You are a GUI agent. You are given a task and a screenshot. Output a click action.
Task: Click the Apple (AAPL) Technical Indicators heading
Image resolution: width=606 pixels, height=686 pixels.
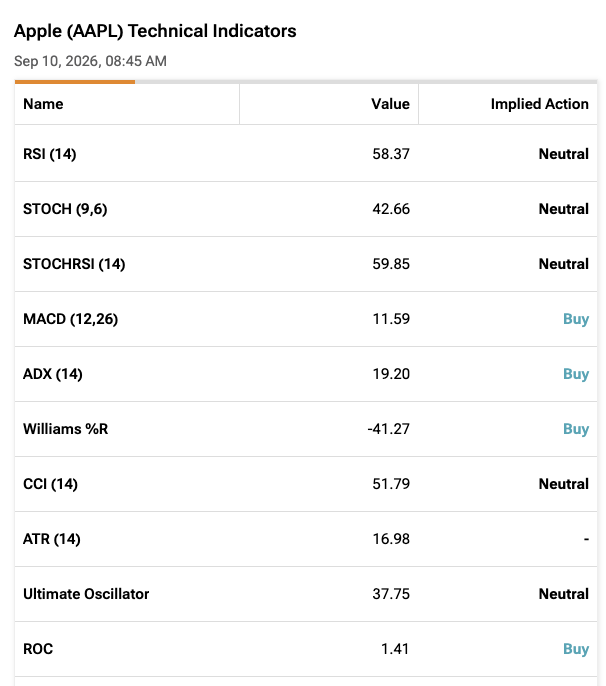155,32
